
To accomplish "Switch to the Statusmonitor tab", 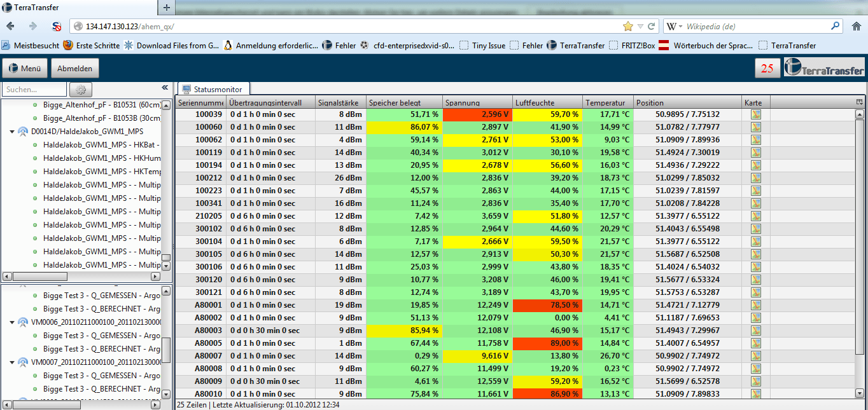I will tap(214, 90).
